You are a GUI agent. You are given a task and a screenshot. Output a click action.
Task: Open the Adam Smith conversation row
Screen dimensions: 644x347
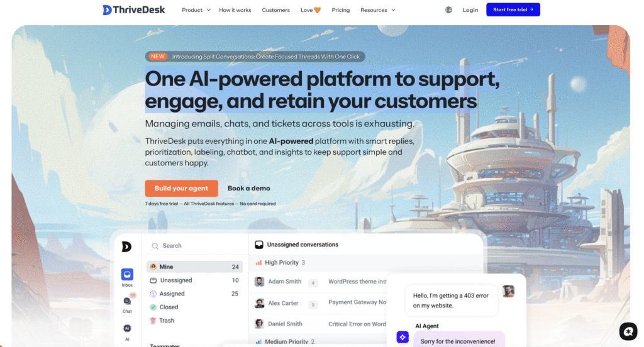click(320, 282)
